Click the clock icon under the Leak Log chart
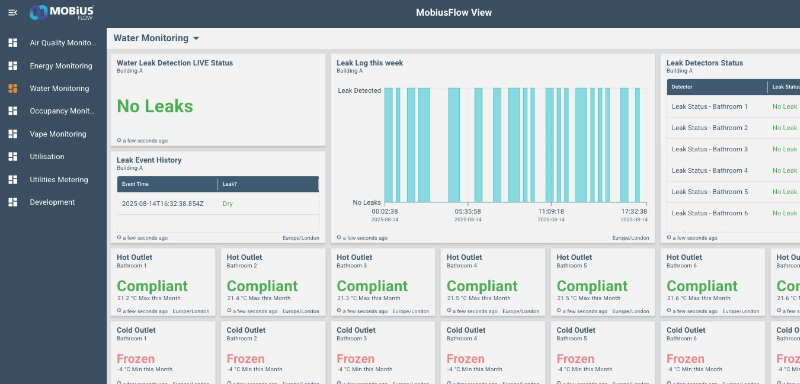This screenshot has height=384, width=800. pos(339,238)
